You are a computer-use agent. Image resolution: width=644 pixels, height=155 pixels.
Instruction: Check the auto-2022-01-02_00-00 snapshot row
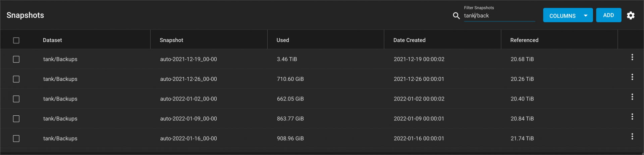(16, 99)
